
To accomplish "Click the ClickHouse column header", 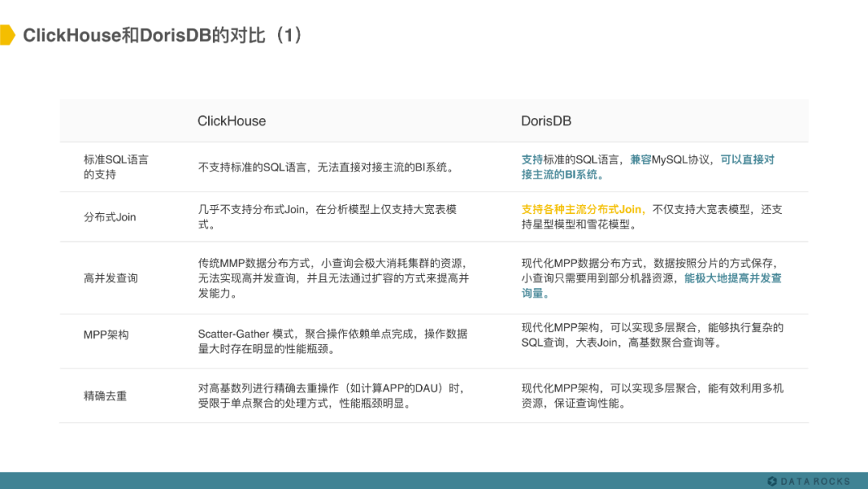I will (232, 121).
